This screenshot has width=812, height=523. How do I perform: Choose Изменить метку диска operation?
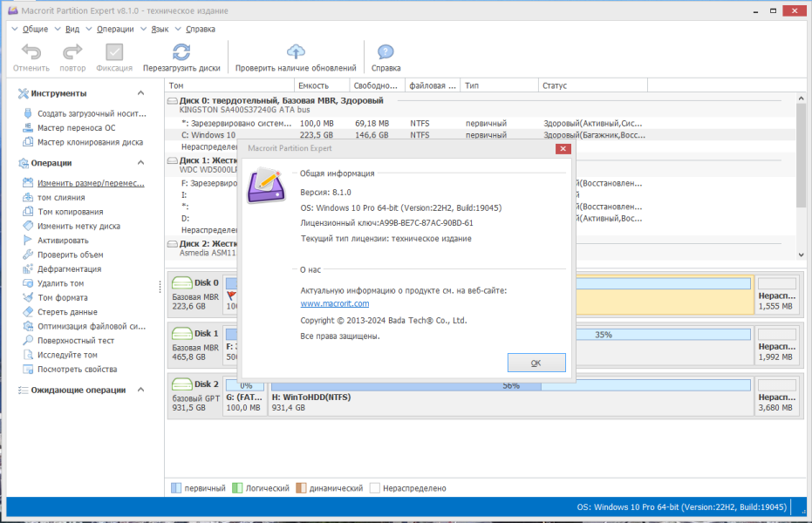tap(72, 226)
